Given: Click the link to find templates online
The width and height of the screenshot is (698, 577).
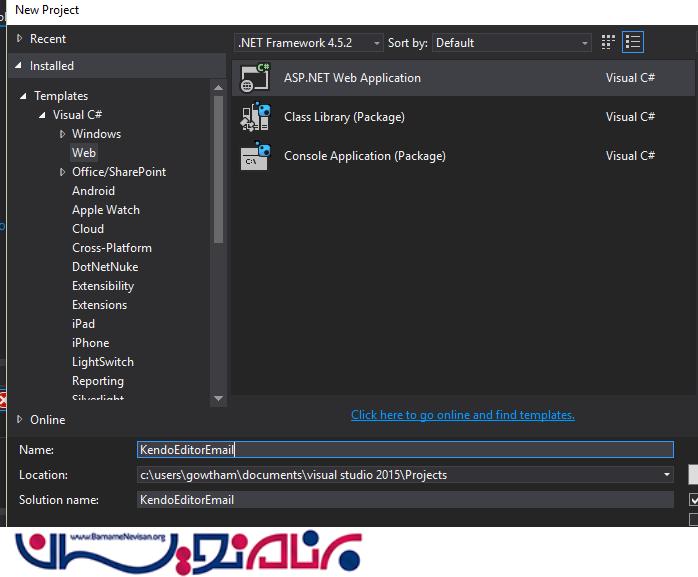Looking at the screenshot, I should click(462, 415).
